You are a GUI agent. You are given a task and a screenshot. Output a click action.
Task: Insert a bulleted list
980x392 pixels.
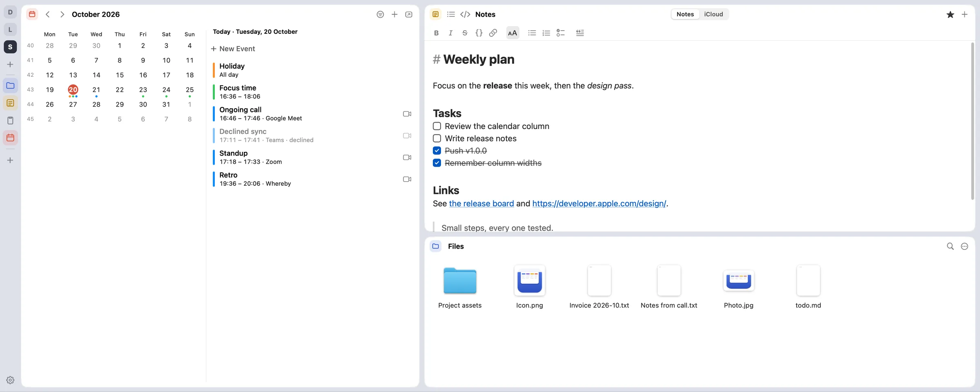(x=532, y=33)
